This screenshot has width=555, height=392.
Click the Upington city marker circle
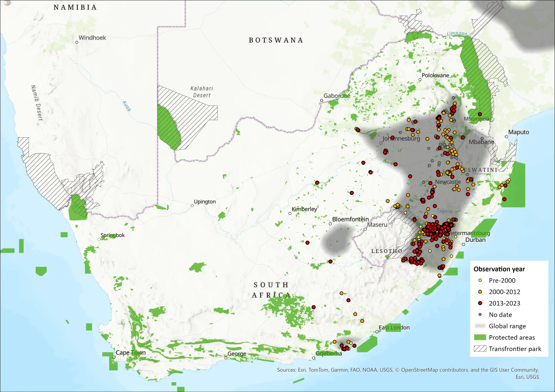pos(192,206)
